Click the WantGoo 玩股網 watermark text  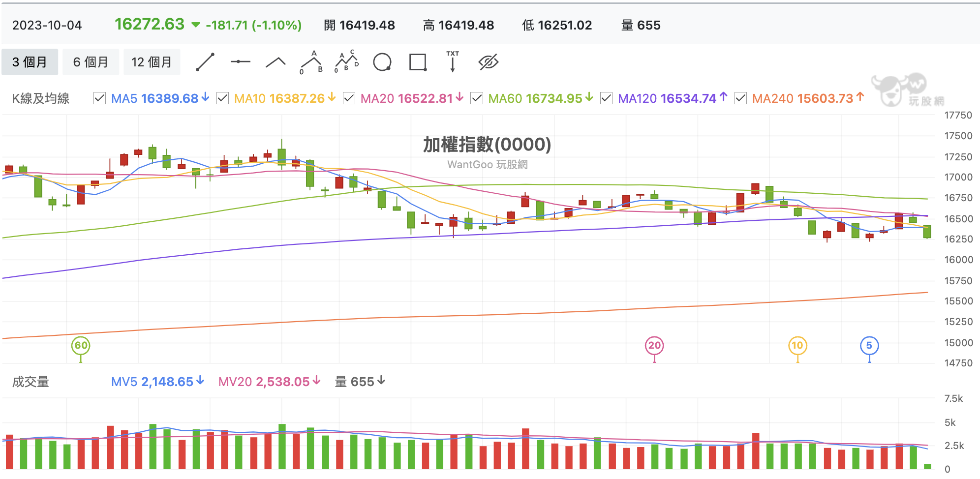(487, 164)
